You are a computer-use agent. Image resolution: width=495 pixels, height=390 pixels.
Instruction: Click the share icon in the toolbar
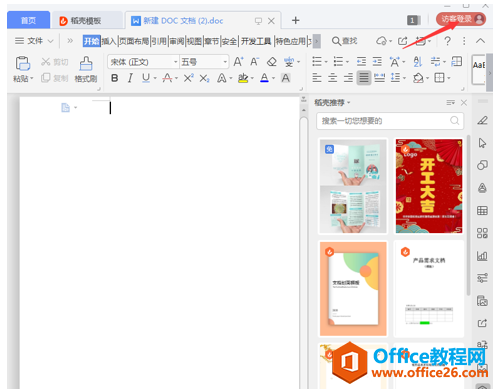[402, 41]
